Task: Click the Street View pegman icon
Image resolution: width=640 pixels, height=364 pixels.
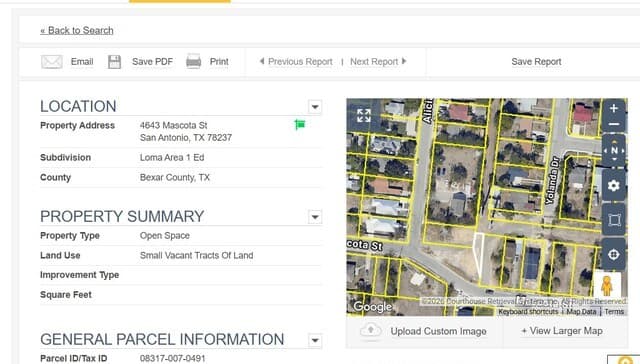Action: (x=607, y=286)
